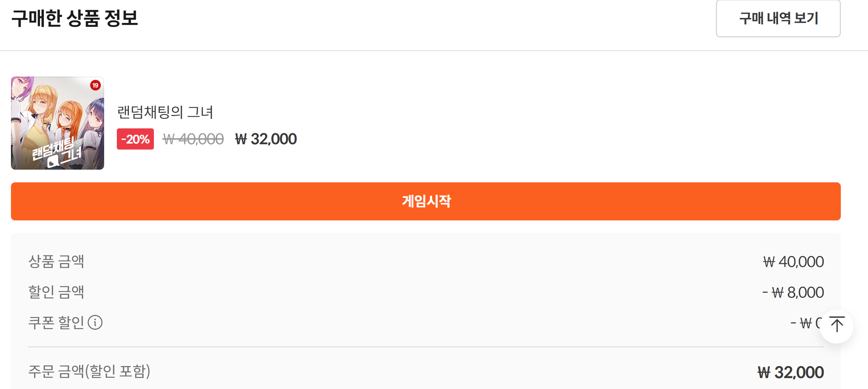
Task: Click the 상품 금액 label
Action: (56, 262)
